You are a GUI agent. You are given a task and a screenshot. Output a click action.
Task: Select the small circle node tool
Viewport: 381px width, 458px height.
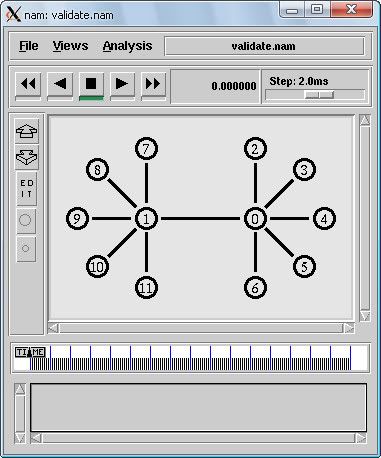pyautogui.click(x=25, y=248)
